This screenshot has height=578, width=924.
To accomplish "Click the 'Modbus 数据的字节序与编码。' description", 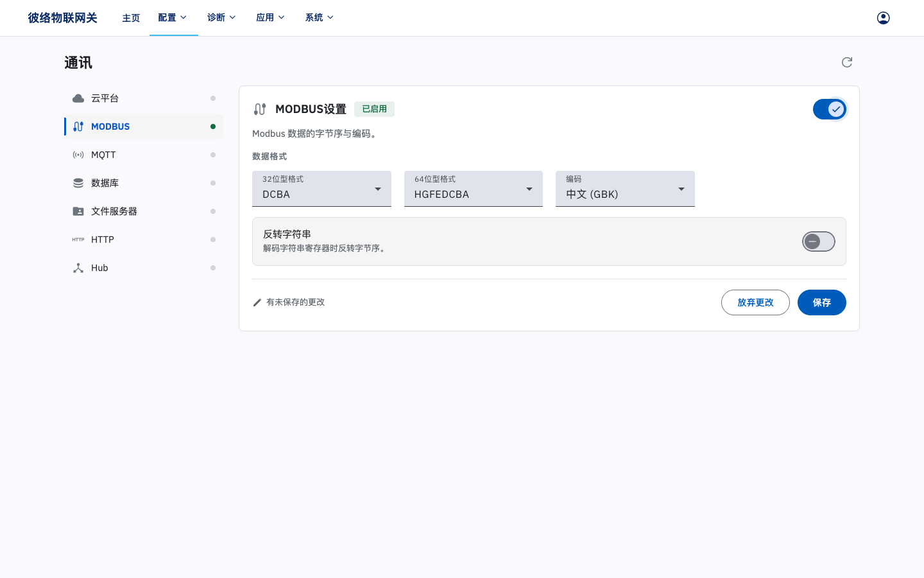I will coord(316,134).
